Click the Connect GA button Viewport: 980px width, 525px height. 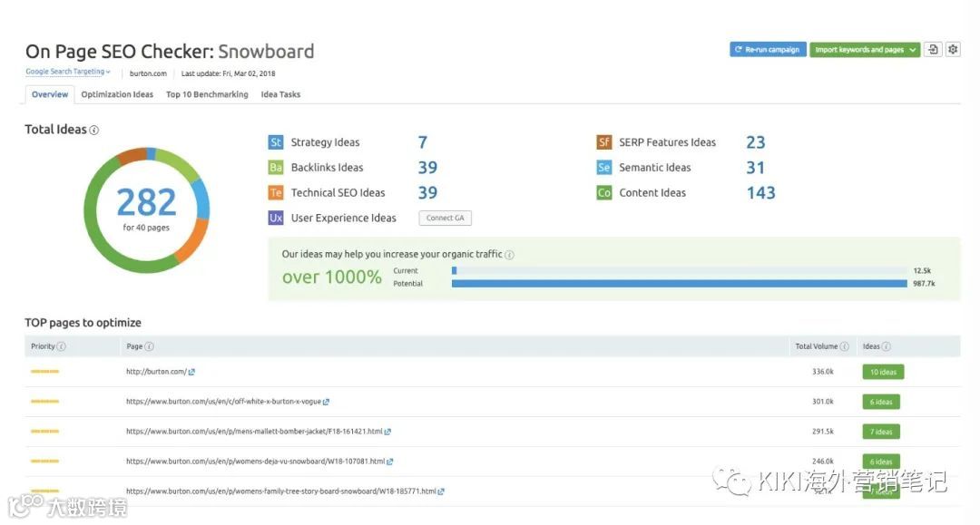[x=445, y=218]
